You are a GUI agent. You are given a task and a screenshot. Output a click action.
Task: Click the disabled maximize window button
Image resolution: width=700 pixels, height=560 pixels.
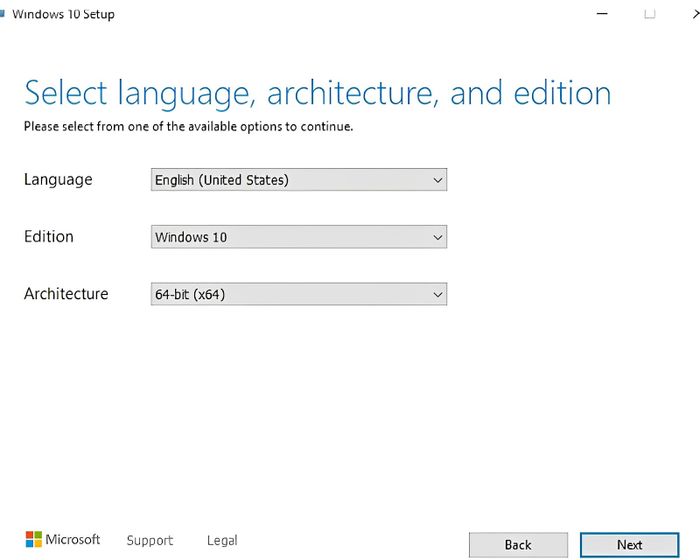(650, 14)
